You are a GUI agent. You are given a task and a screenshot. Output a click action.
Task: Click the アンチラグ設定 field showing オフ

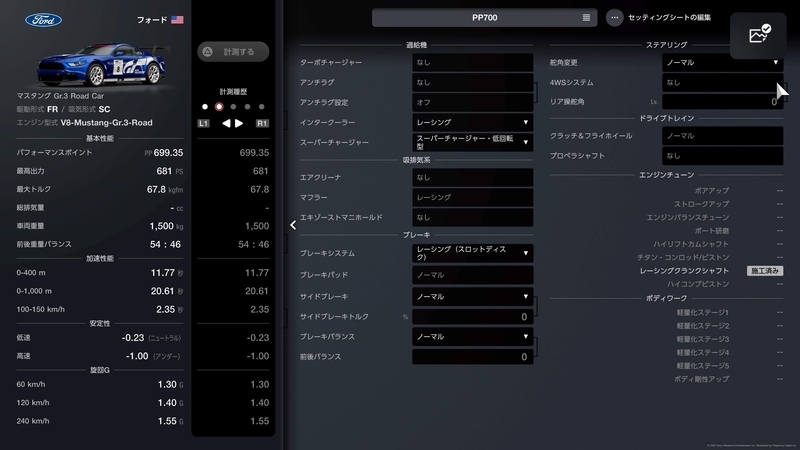point(472,102)
